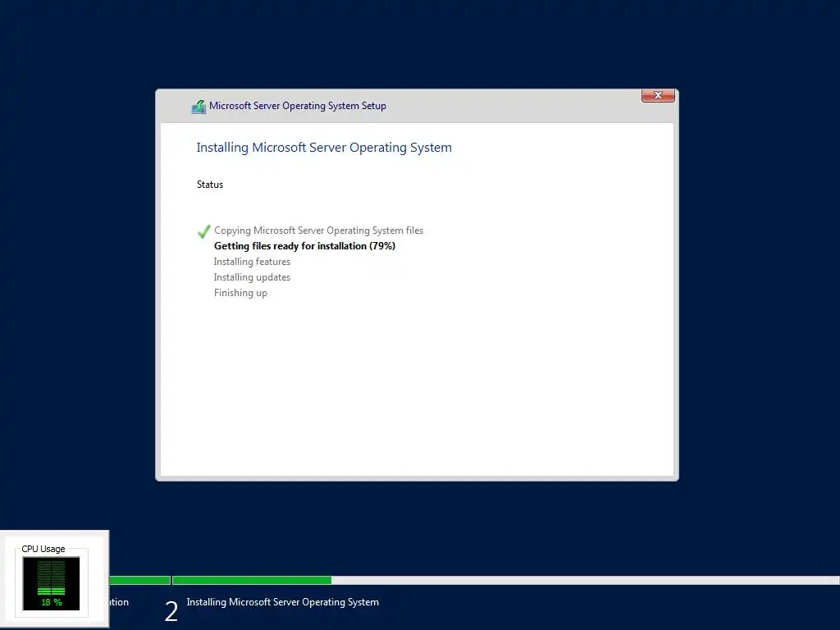Click the installation progress bar at the bottom
The image size is (840, 630).
pyautogui.click(x=474, y=580)
